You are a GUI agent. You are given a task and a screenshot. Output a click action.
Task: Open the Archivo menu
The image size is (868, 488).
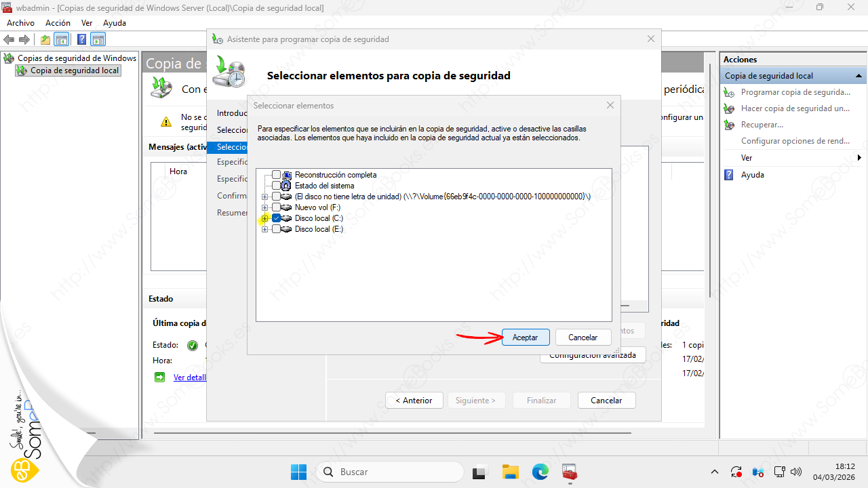[x=20, y=23]
